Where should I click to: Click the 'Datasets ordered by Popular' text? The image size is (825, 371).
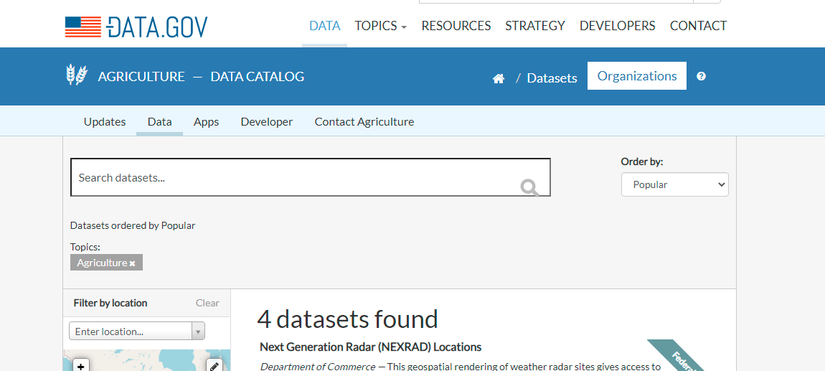[x=133, y=226]
